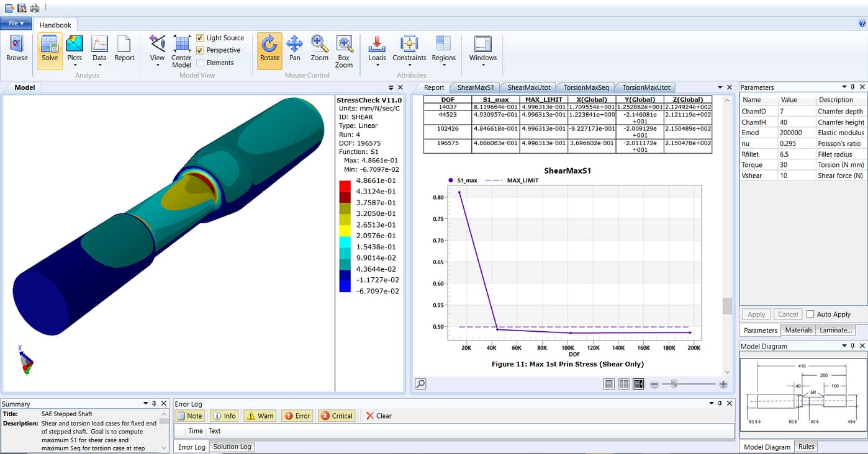Screen dimensions: 868x454
Task: Enable the Auto Apply checkbox
Action: pos(810,314)
